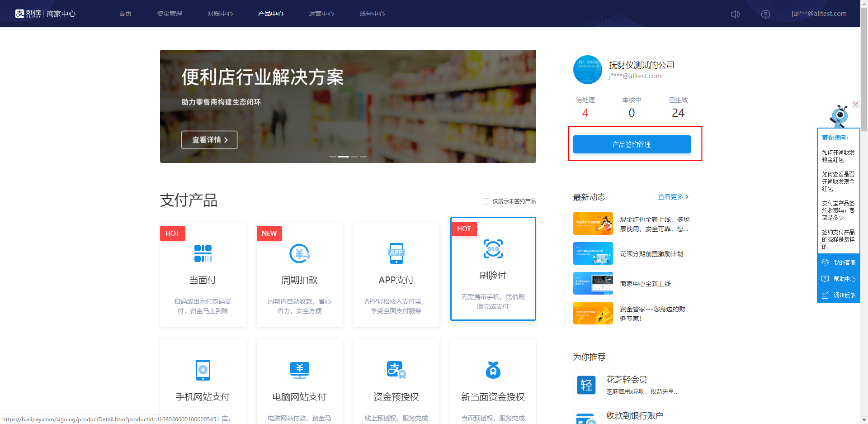Click the 收款到银行账户 recommendation title
The height and width of the screenshot is (424, 868).
(x=635, y=415)
